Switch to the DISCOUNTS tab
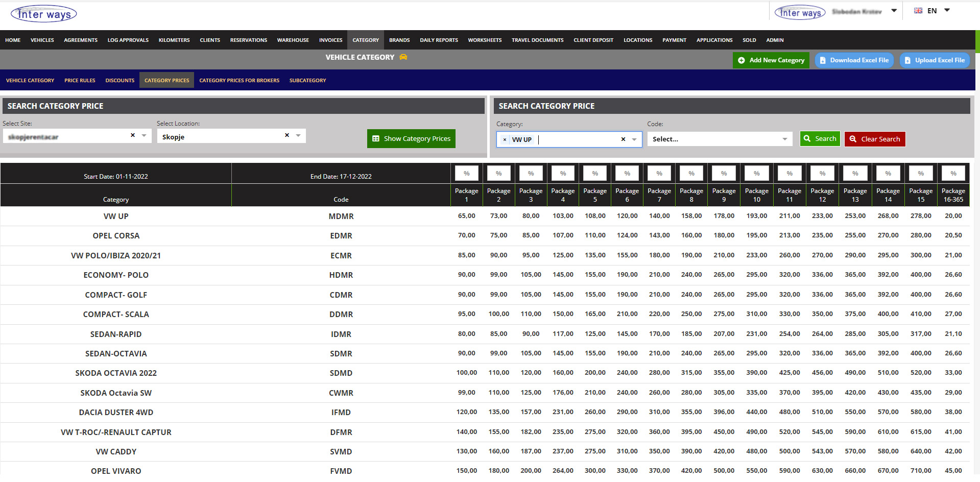Image resolution: width=980 pixels, height=482 pixels. point(120,80)
